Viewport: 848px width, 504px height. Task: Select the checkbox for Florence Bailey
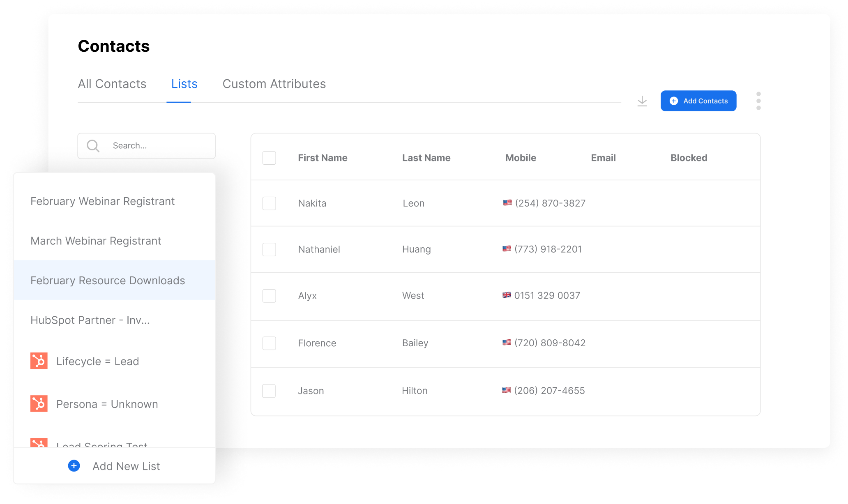[x=269, y=343]
